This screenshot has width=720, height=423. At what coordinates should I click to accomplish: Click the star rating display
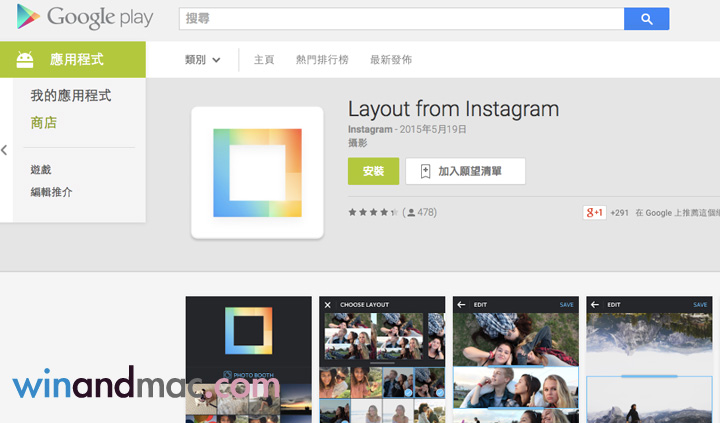coord(372,213)
